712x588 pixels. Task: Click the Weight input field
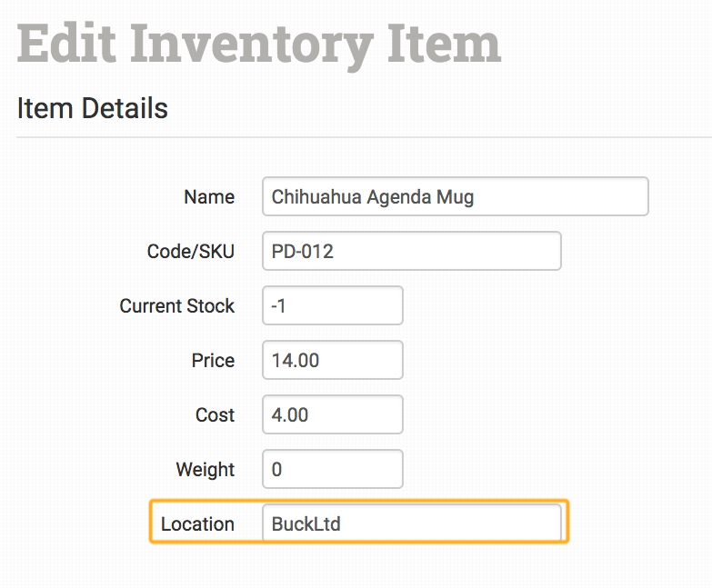point(332,469)
